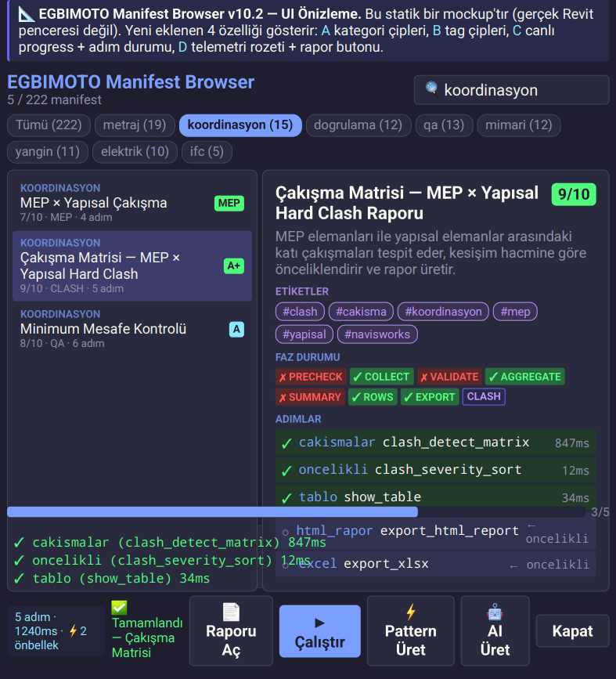Run manifest with Çalıştır button
This screenshot has height=679, width=616.
320,631
